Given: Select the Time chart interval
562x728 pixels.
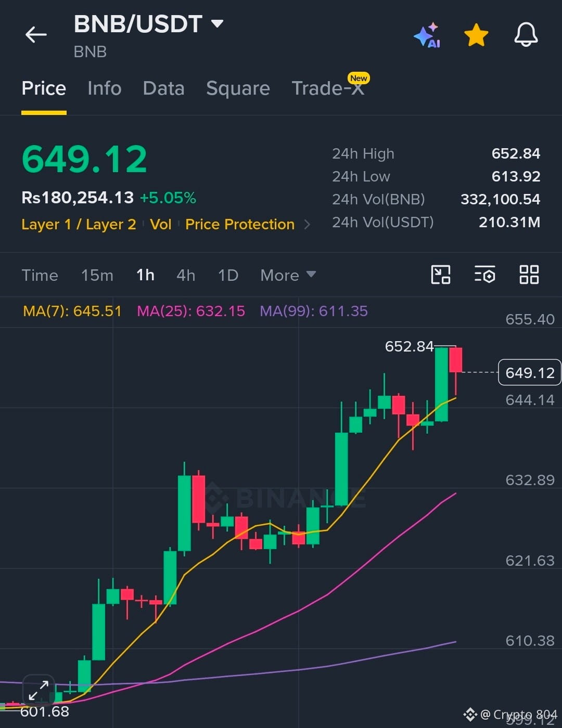Looking at the screenshot, I should coord(40,275).
